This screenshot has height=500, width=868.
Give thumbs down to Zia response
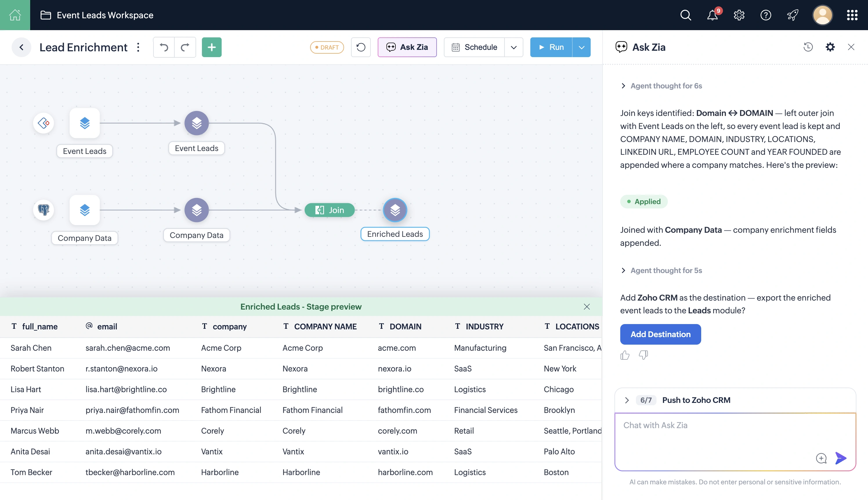click(x=643, y=355)
